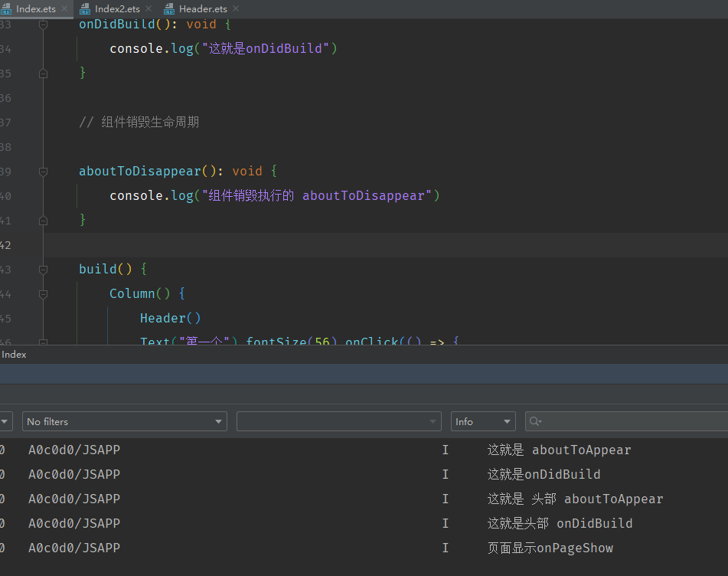
Task: Close the Index2.ets tab
Action: (149, 9)
